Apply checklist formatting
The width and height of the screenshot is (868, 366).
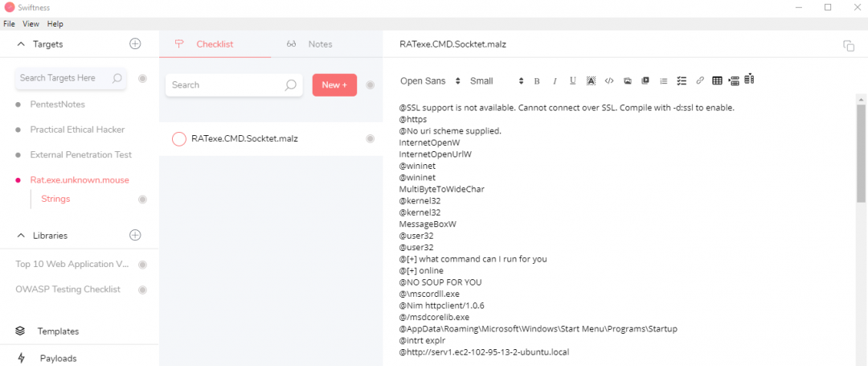point(682,80)
